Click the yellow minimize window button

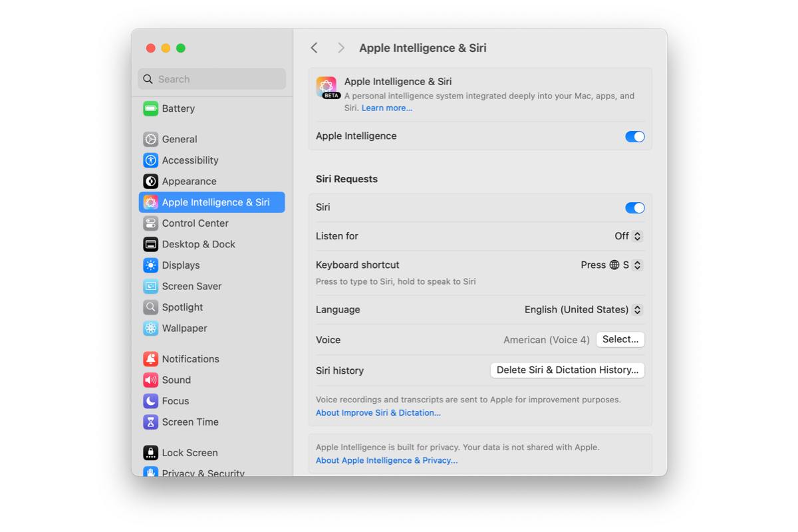(x=166, y=48)
